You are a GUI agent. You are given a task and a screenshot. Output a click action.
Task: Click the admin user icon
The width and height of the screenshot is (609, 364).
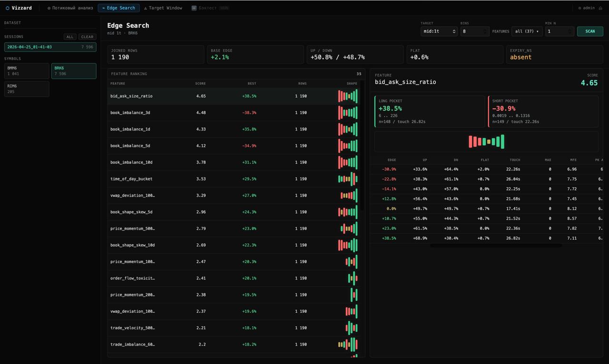[x=580, y=8]
